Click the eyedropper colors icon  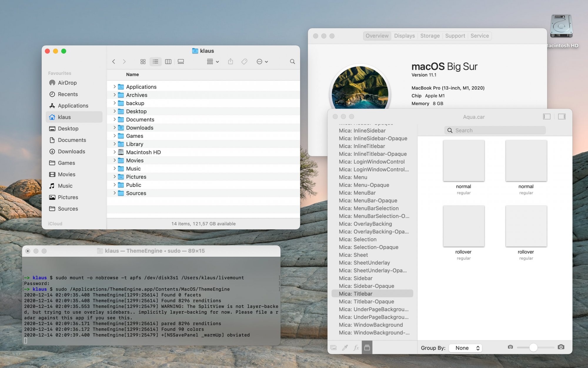click(x=345, y=348)
